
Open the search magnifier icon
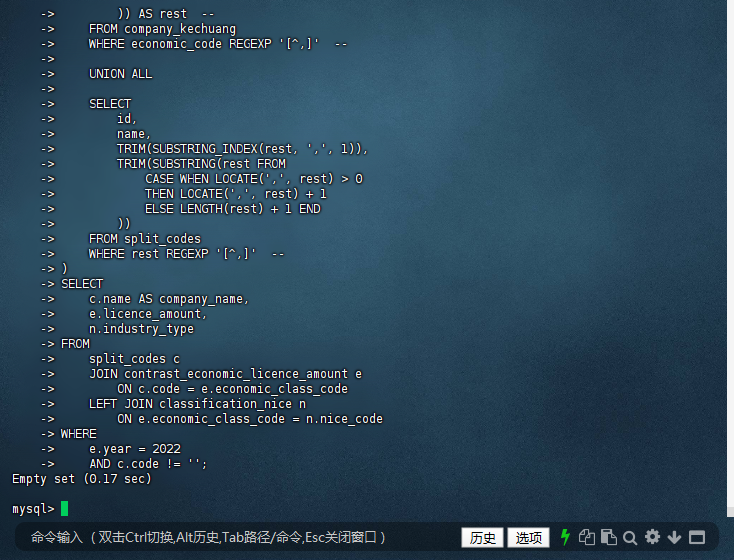(630, 538)
